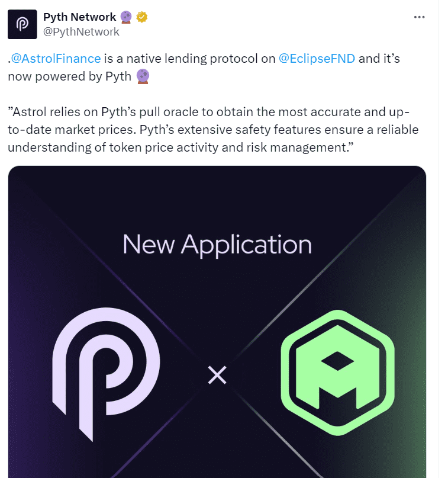Click the white P inside the small square avatar
448x478 pixels.
point(22,24)
